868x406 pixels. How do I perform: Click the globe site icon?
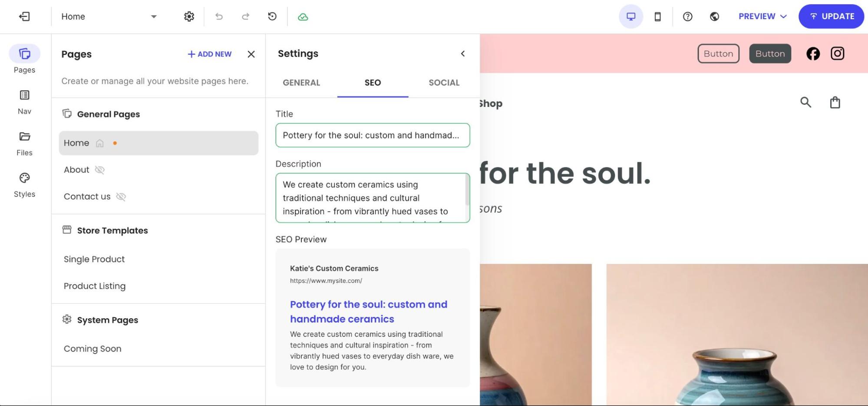click(714, 17)
